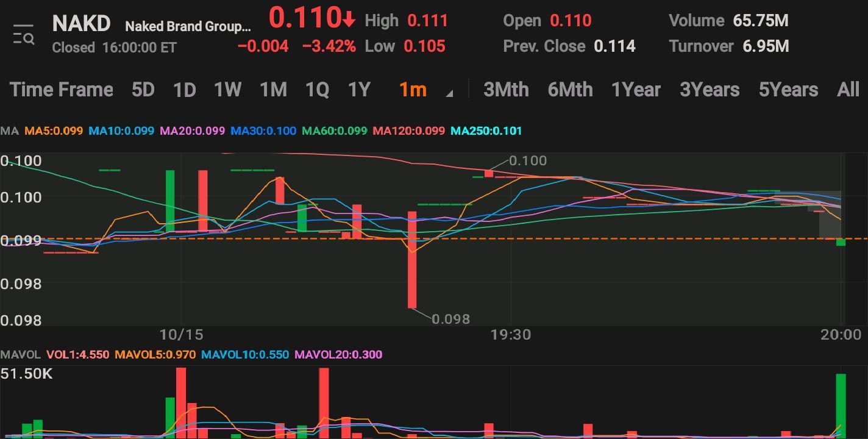Click the MA10:0.099 indicator
868x439 pixels.
tap(121, 130)
